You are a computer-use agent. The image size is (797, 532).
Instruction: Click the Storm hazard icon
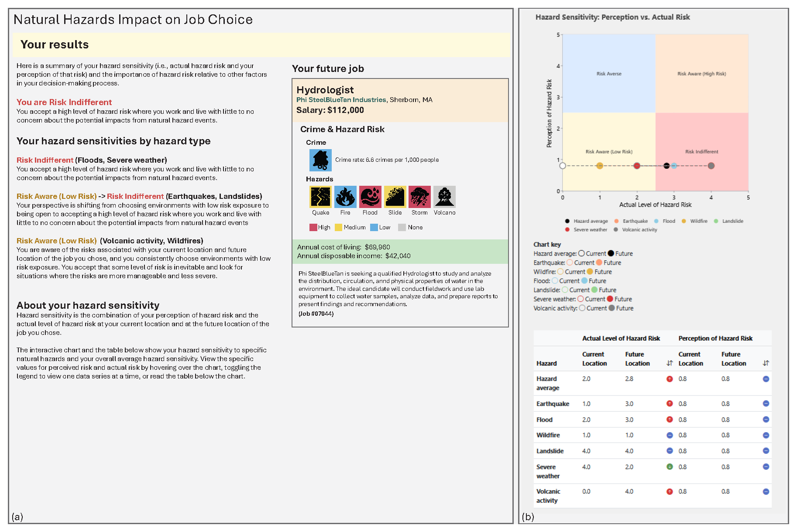pos(419,197)
